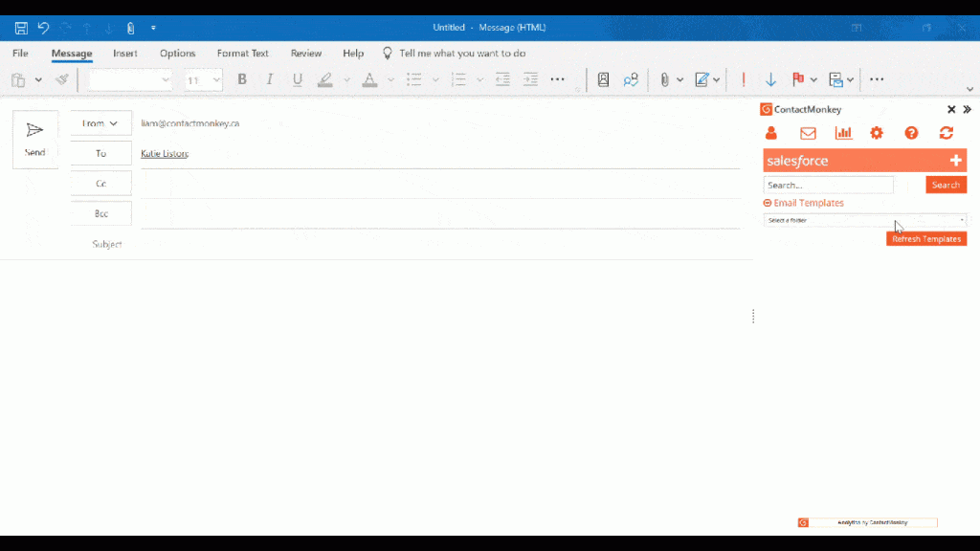
Task: Click the plus icon on salesforce bar
Action: point(956,161)
